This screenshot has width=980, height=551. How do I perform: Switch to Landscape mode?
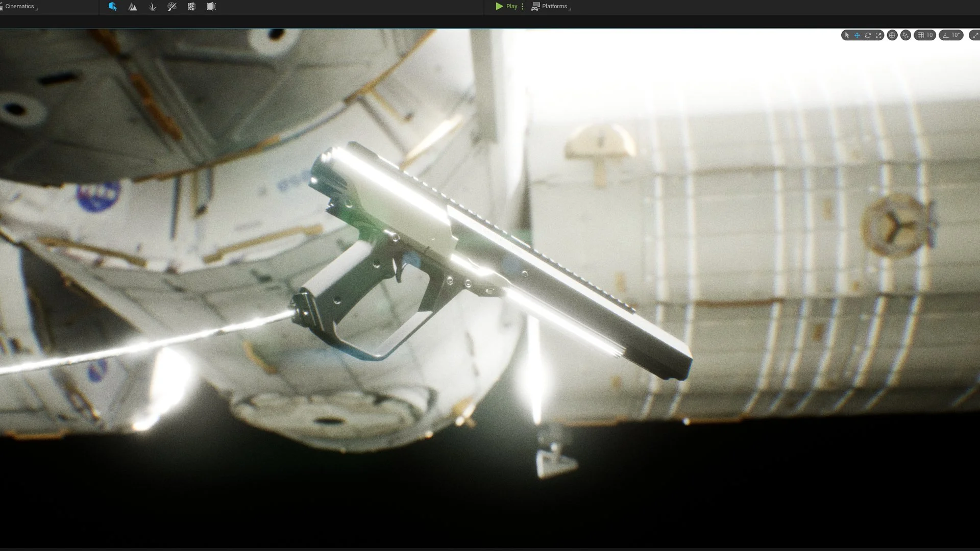pyautogui.click(x=133, y=7)
